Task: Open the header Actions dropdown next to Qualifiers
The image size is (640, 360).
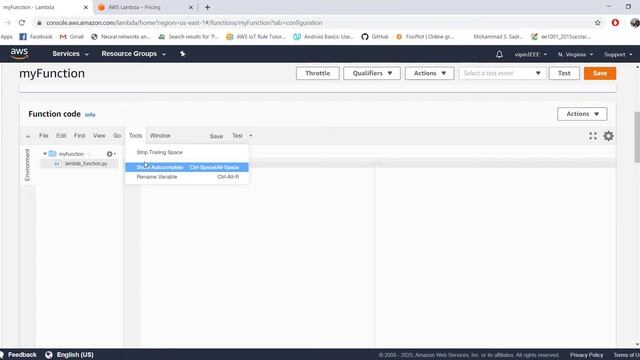Action: click(x=429, y=73)
